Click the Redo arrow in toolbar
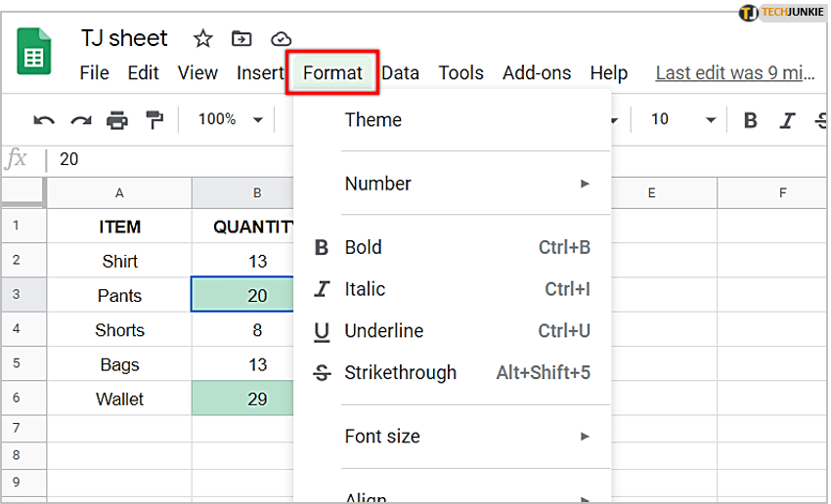 (80, 120)
